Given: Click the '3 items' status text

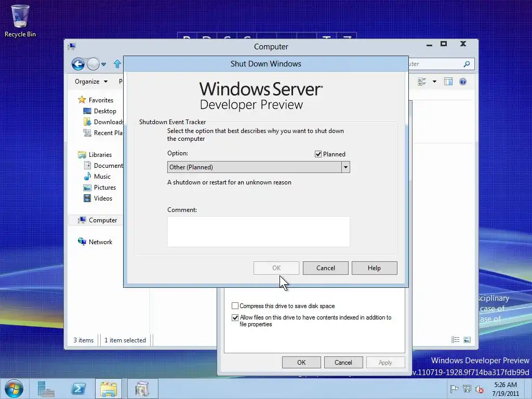Looking at the screenshot, I should 84,340.
